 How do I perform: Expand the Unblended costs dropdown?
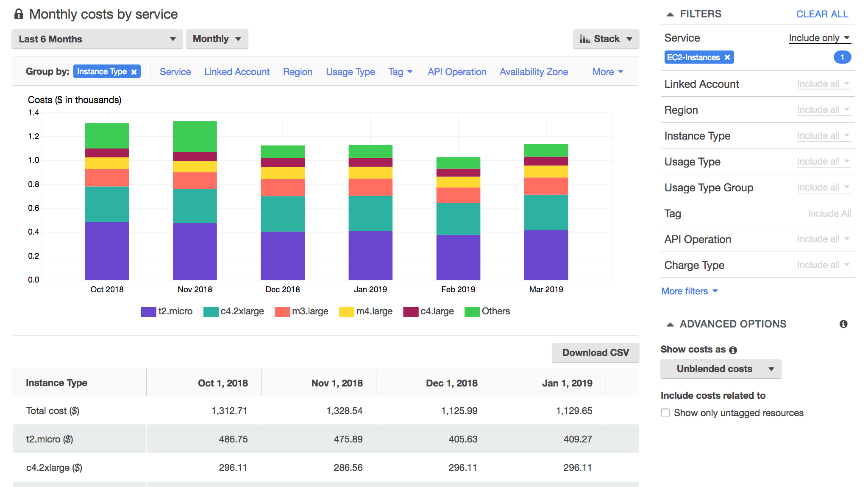pos(721,369)
